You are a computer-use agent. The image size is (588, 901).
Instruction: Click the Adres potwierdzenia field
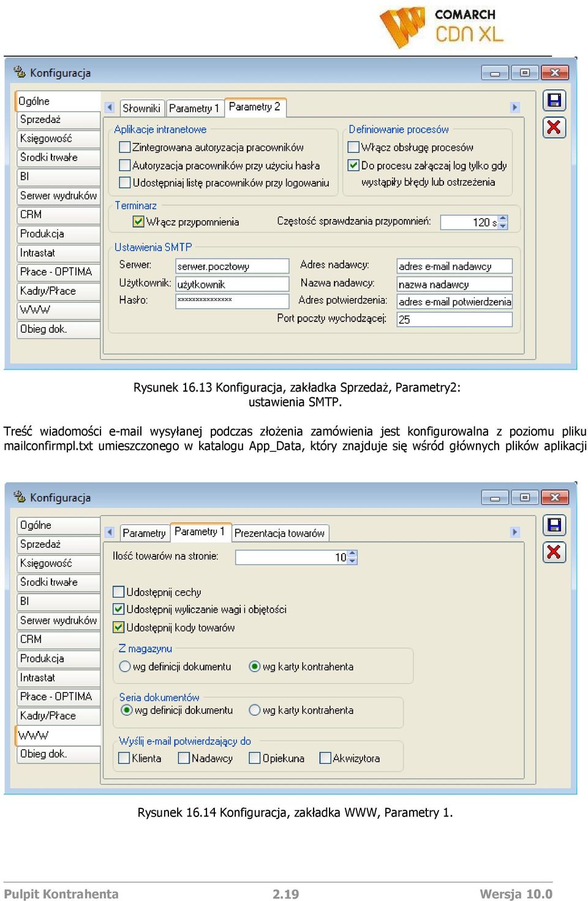(454, 301)
